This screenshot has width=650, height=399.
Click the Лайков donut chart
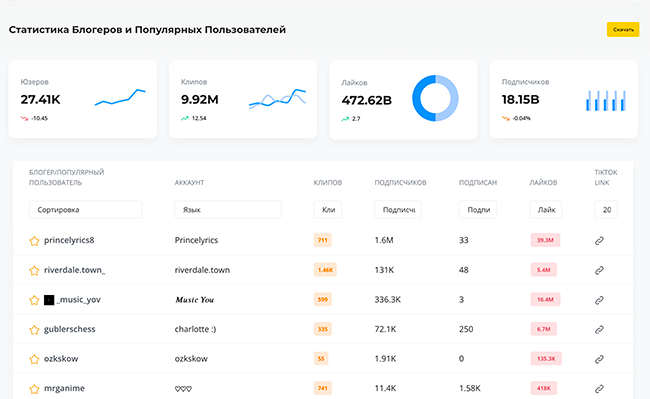435,98
